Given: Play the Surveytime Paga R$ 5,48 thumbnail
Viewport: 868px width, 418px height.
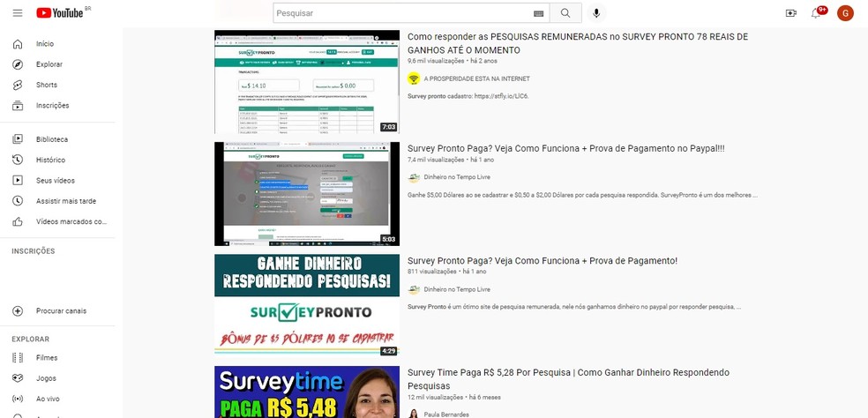Looking at the screenshot, I should pos(307,392).
